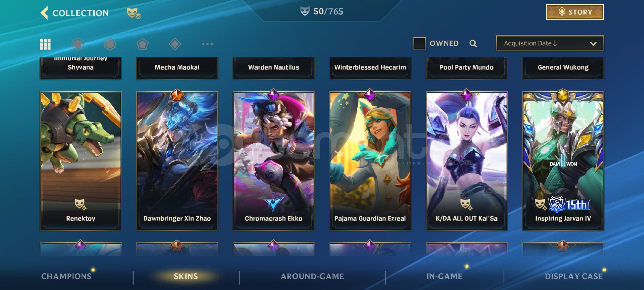Click the sort dropdown chevron arrow
Viewport: 644px width, 290px height.
(x=593, y=44)
